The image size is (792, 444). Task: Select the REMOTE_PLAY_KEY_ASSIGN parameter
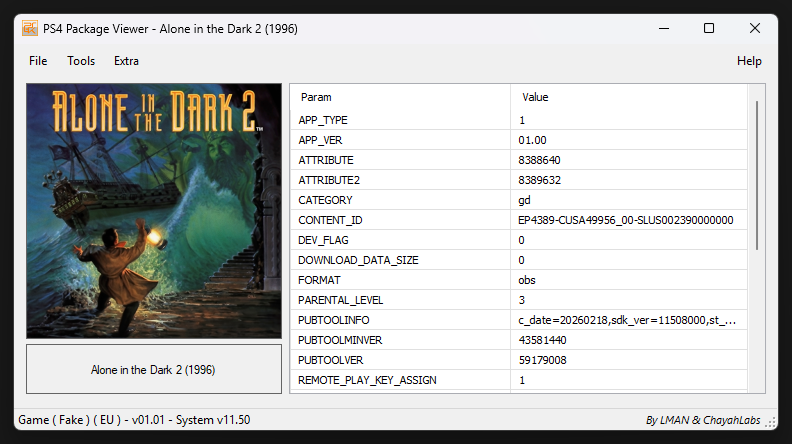367,380
